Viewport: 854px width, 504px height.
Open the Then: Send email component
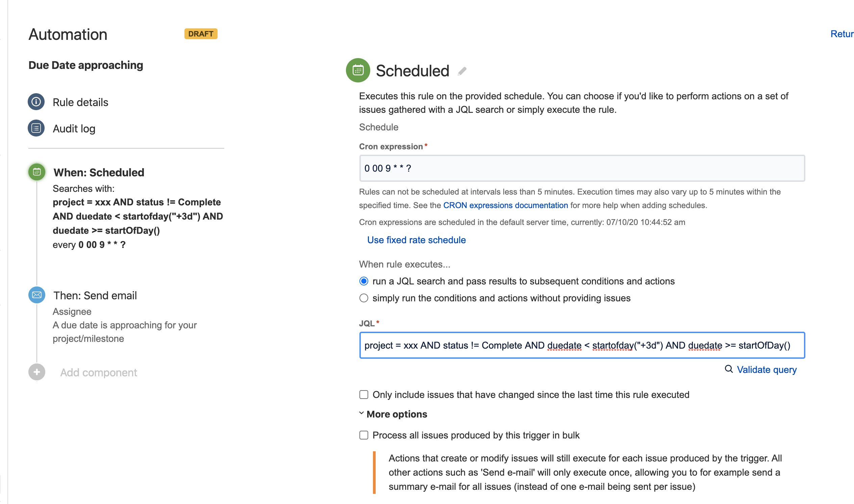(x=95, y=296)
